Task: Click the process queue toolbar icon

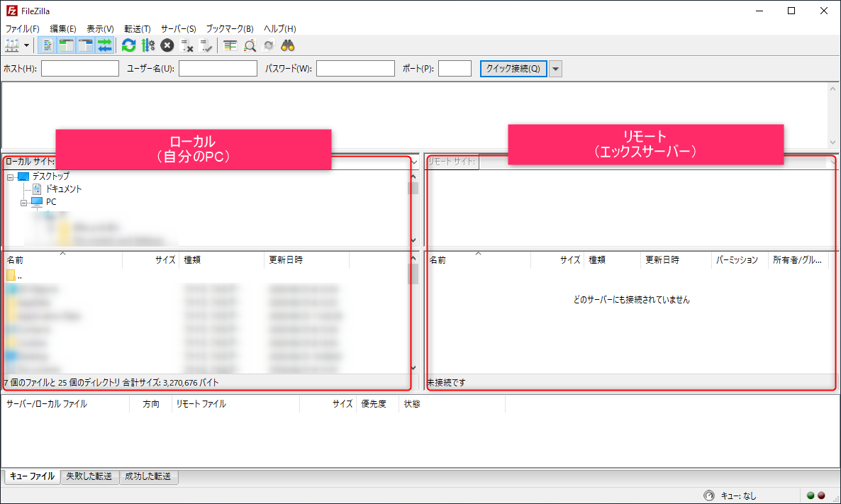Action: click(148, 45)
